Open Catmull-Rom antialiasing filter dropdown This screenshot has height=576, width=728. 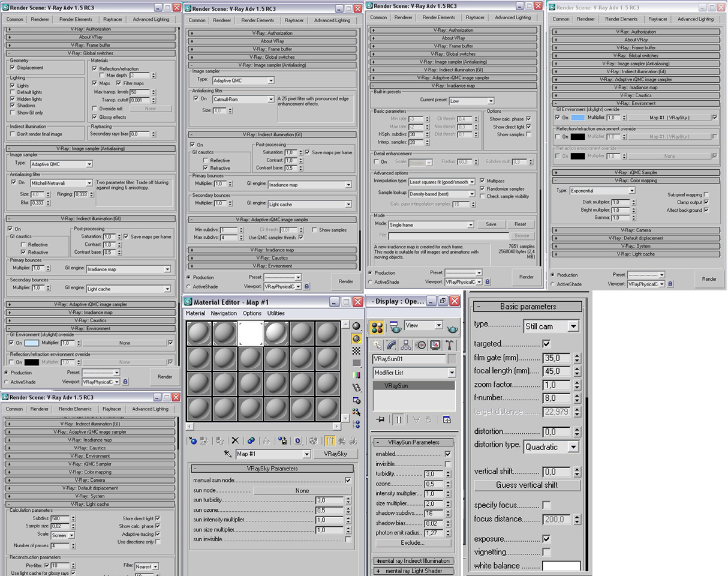click(242, 99)
